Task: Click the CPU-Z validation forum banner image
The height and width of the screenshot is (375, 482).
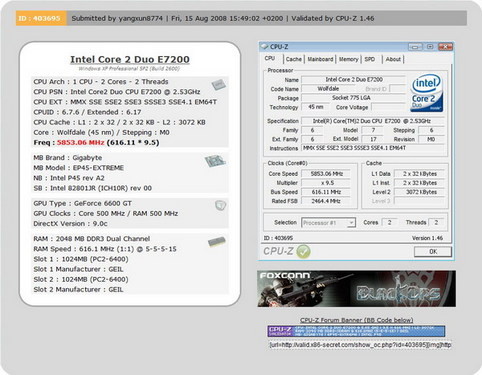Action: click(356, 331)
